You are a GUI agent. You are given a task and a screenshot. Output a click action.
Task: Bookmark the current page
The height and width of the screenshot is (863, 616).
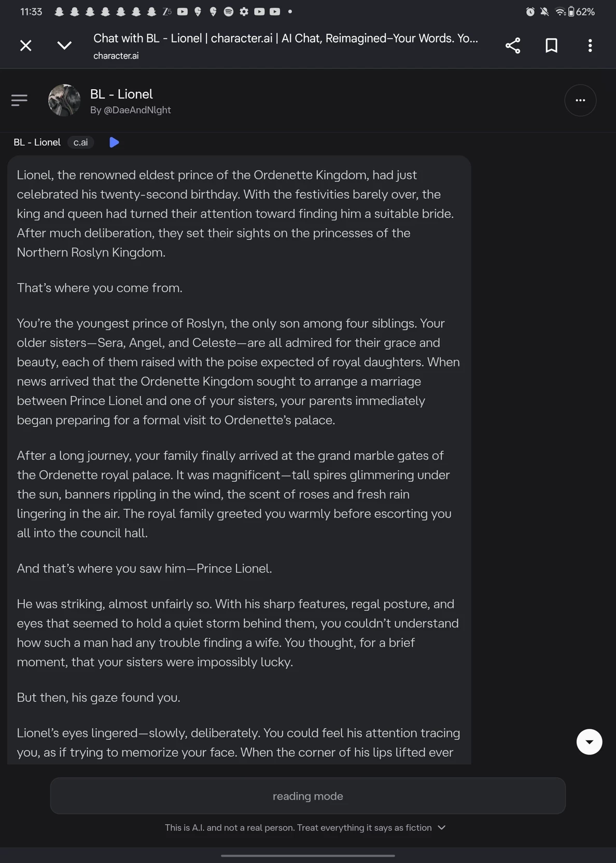pos(552,46)
